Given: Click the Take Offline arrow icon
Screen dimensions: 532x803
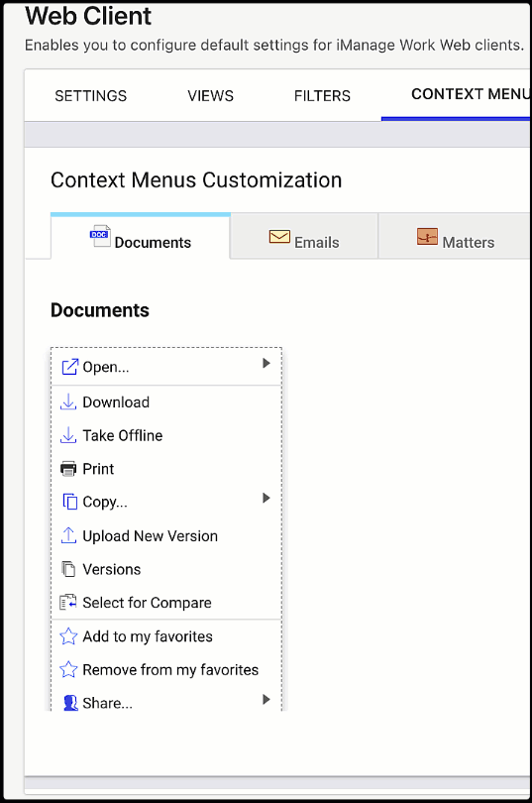Looking at the screenshot, I should 68,435.
